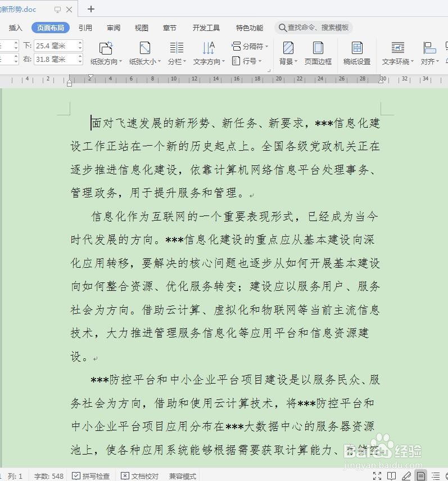This screenshot has height=481, width=448.
Task: Expand the 文字环绕 dropdown arrow
Action: coord(412,61)
